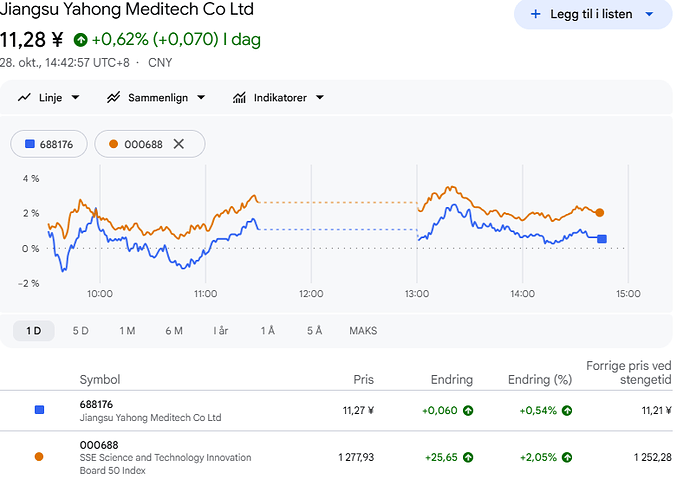
Task: Switch to the MAKS time range
Action: point(363,331)
